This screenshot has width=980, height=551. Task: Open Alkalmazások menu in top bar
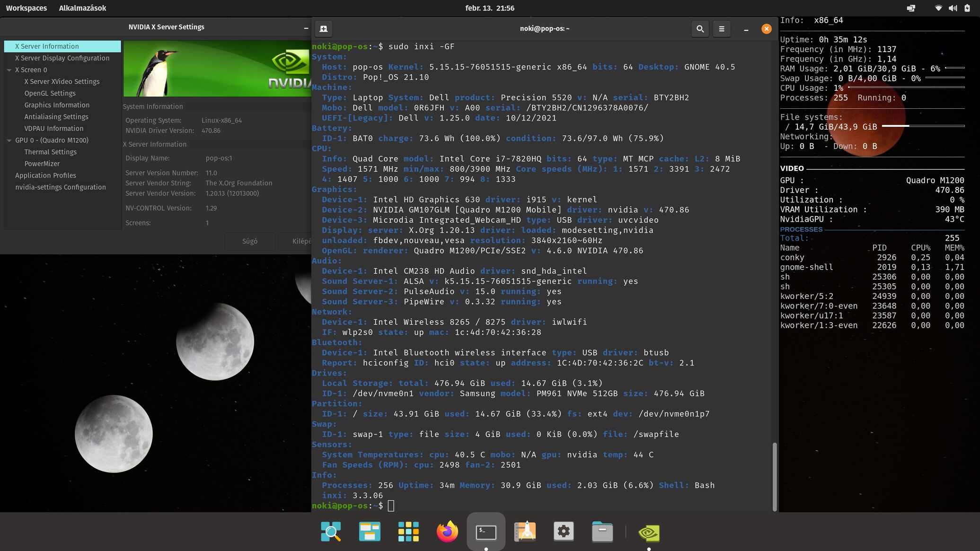82,8
